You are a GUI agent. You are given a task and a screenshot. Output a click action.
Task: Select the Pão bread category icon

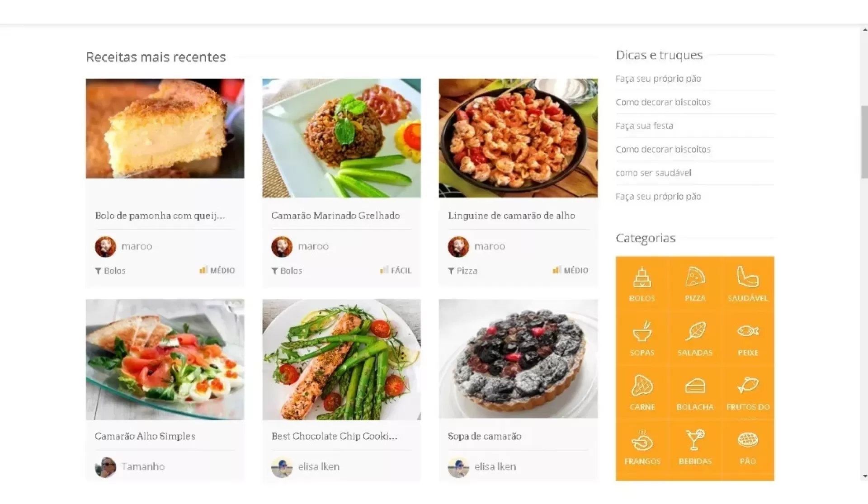tap(748, 447)
